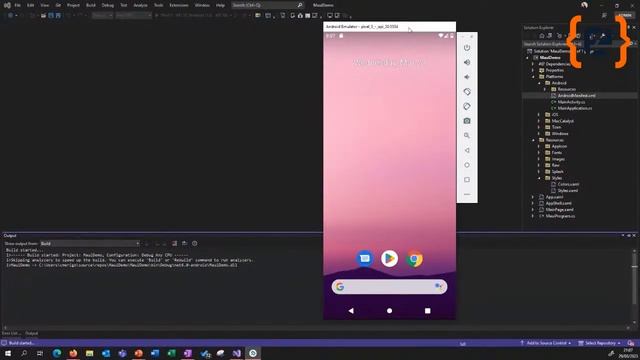640x360 pixels.
Task: Toggle word wrap in Output window toolbar
Action: (x=184, y=243)
